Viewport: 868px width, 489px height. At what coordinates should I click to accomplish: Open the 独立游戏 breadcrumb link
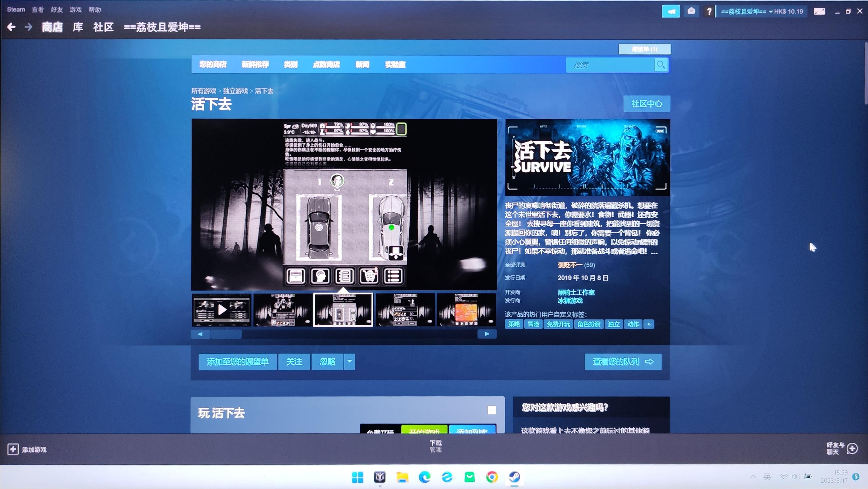pos(235,91)
